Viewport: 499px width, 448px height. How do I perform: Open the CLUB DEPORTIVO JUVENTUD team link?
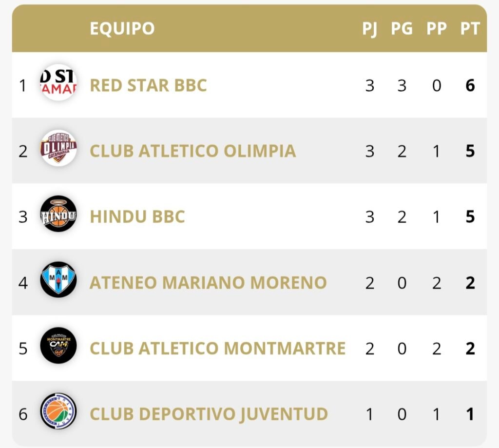coord(209,414)
